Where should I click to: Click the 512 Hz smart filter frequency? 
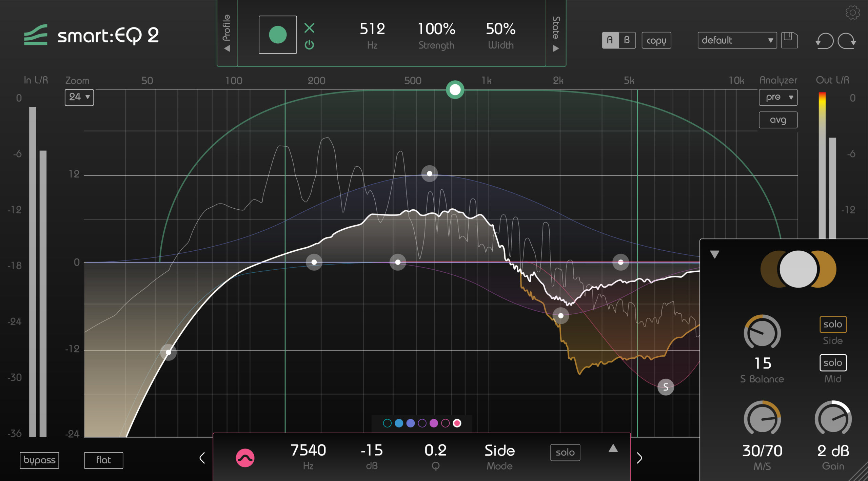coord(372,29)
